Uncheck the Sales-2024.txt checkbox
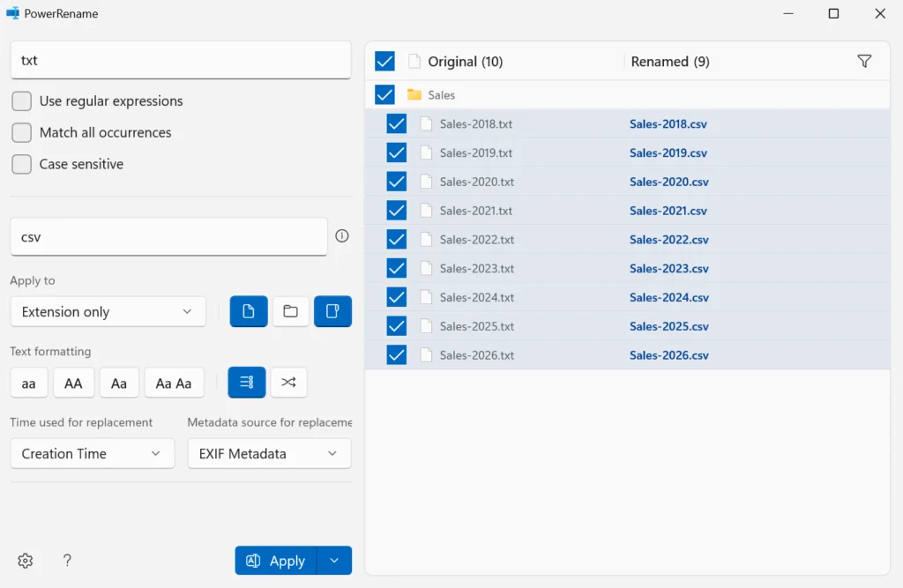903x588 pixels. click(x=397, y=297)
